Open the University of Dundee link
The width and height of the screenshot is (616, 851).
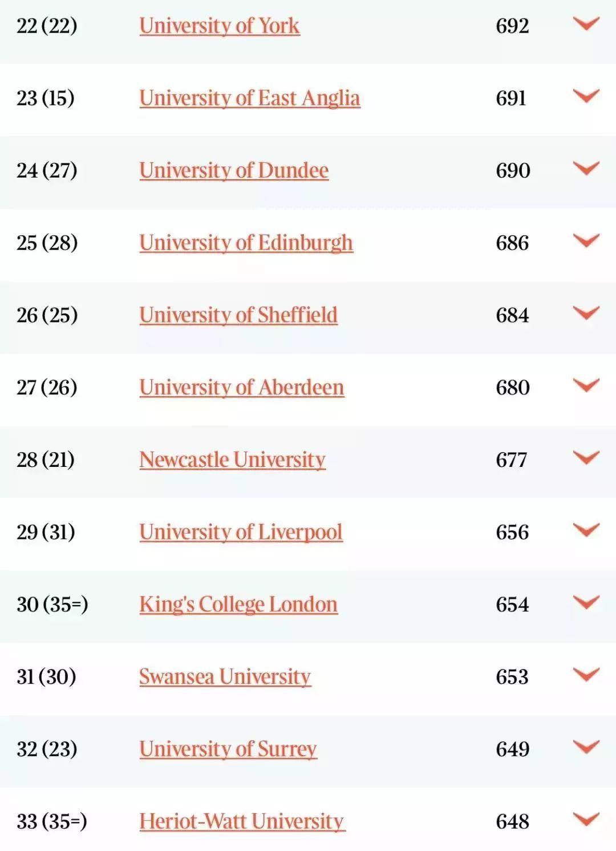coord(233,171)
